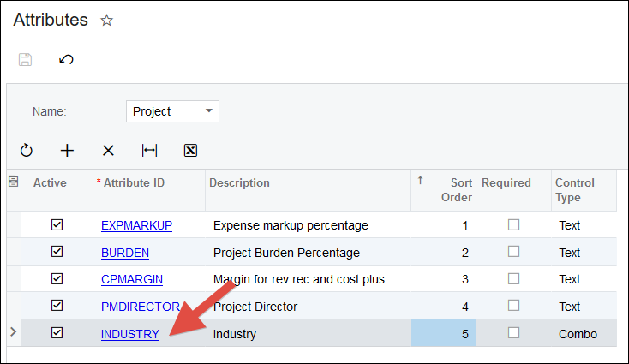Uncheck Active for INDUSTRY attribute
Image resolution: width=629 pixels, height=364 pixels.
(x=57, y=333)
